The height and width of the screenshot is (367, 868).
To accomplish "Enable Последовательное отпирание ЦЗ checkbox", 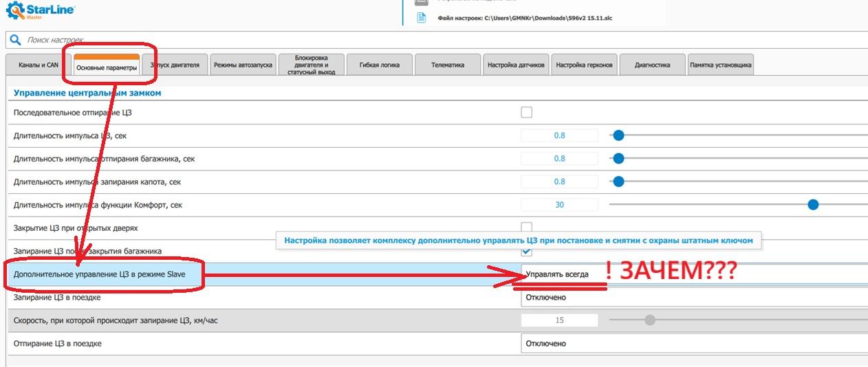I will point(527,113).
